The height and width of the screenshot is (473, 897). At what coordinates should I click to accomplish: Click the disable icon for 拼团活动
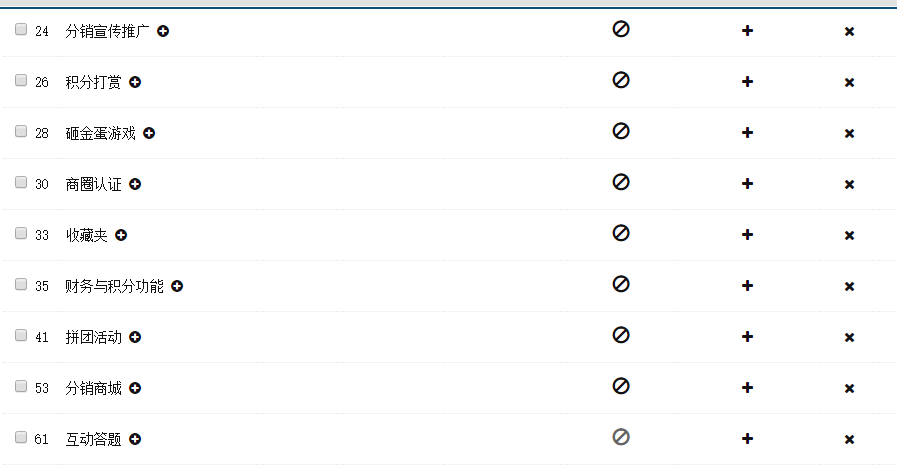[621, 335]
